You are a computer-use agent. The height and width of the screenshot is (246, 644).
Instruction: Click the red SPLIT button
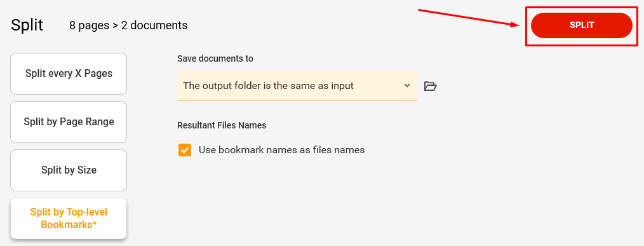582,25
